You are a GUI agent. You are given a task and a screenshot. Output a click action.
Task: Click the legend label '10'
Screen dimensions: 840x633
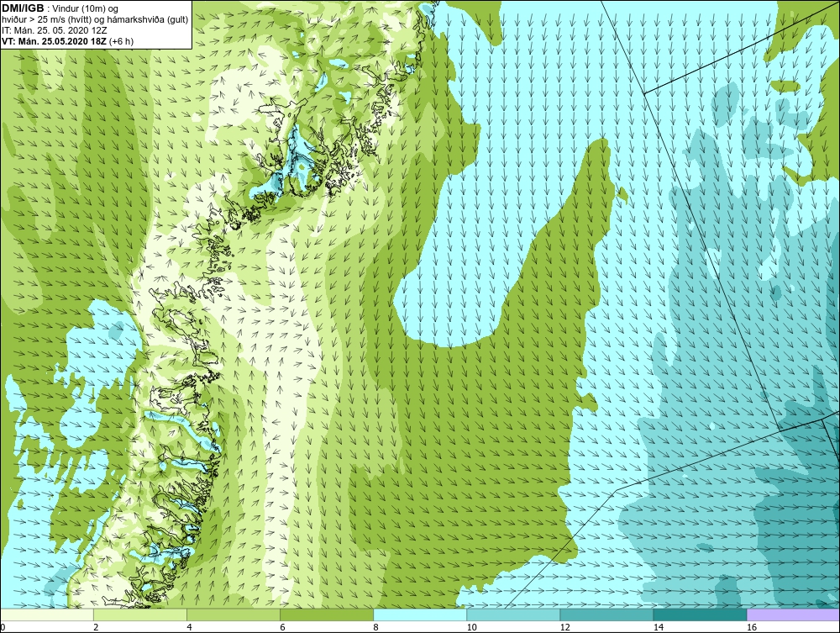point(471,627)
